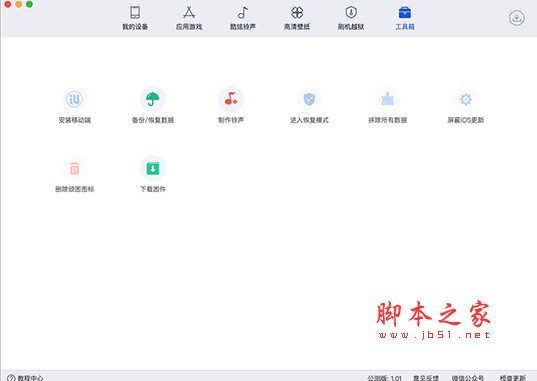Open the 下载固件 firmware download icon
537x381 pixels.
[x=153, y=169]
